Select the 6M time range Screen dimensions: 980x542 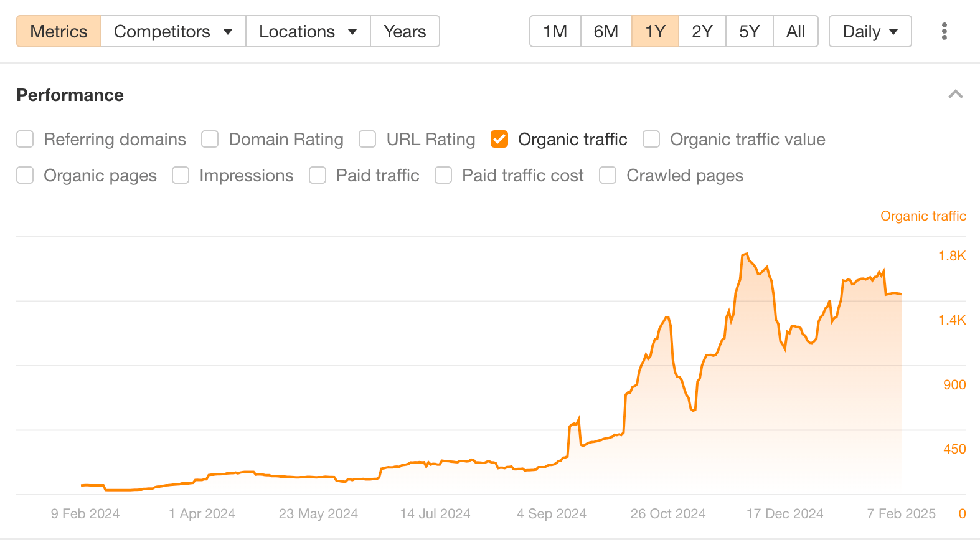(605, 31)
